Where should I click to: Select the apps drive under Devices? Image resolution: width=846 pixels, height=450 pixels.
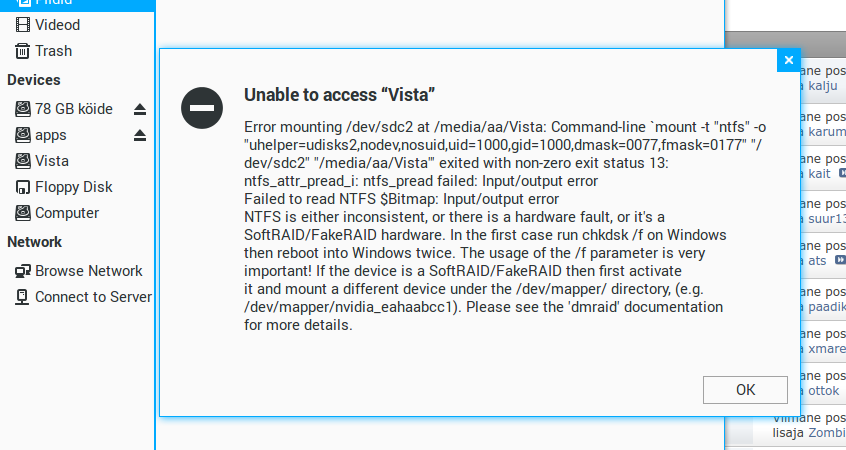(x=51, y=135)
